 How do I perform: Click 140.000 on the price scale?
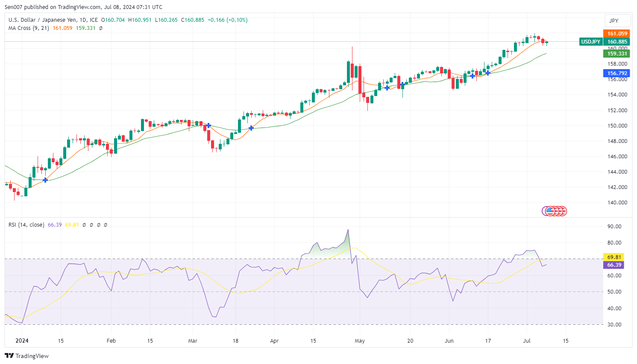[x=617, y=202]
